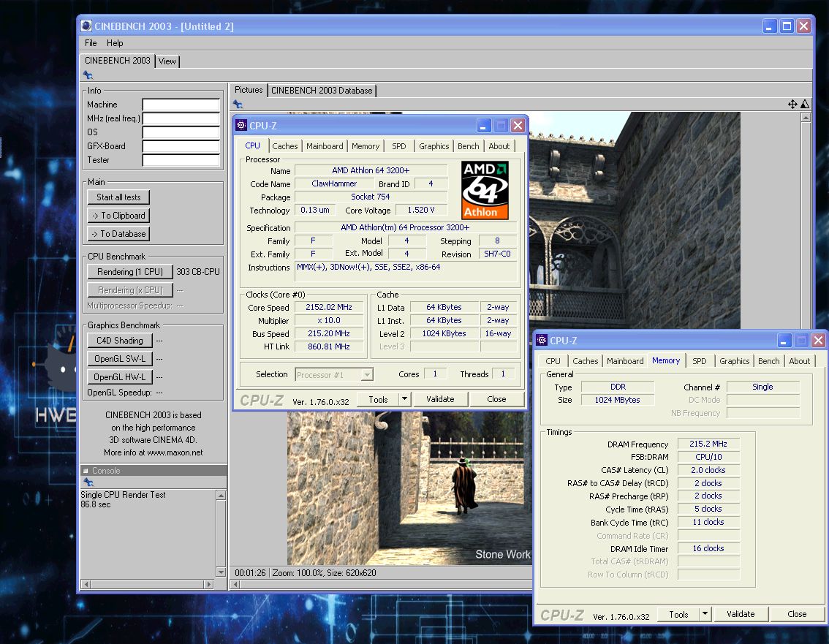Click the move-view cross arrows icon
This screenshot has width=829, height=644.
click(x=792, y=104)
